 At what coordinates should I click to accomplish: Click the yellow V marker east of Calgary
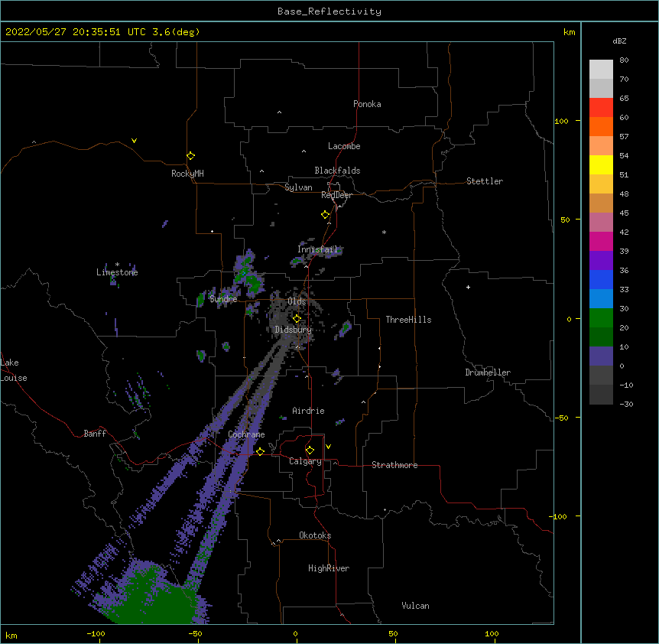click(328, 447)
